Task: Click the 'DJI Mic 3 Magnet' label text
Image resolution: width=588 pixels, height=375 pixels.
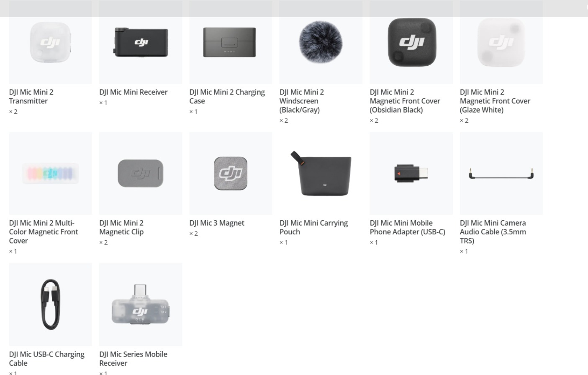Action: 217,223
